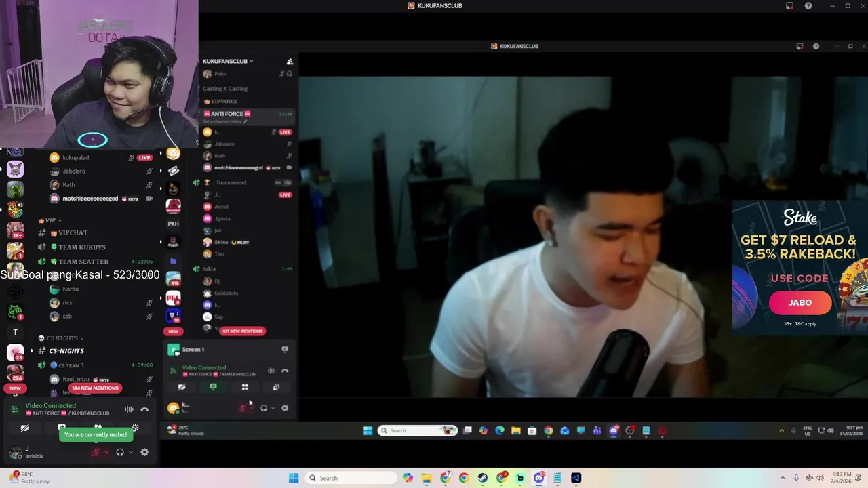Click JABO button on Stake ad
868x488 pixels.
[800, 303]
